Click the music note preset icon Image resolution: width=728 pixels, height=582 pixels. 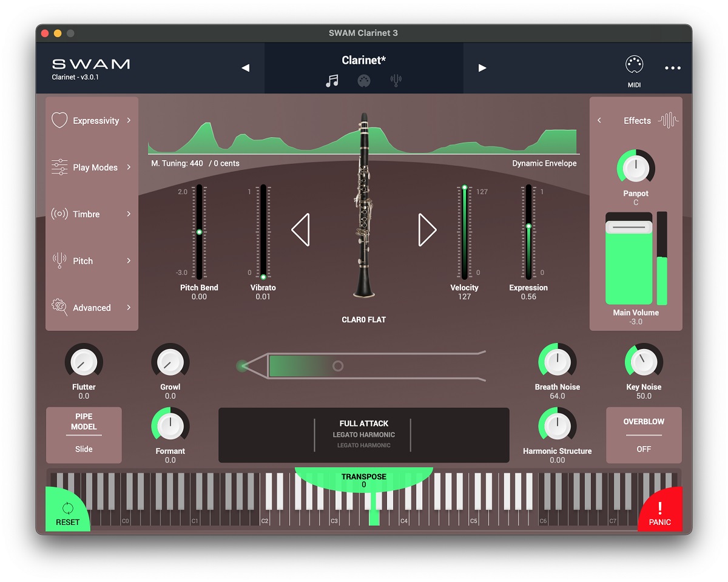(x=332, y=81)
